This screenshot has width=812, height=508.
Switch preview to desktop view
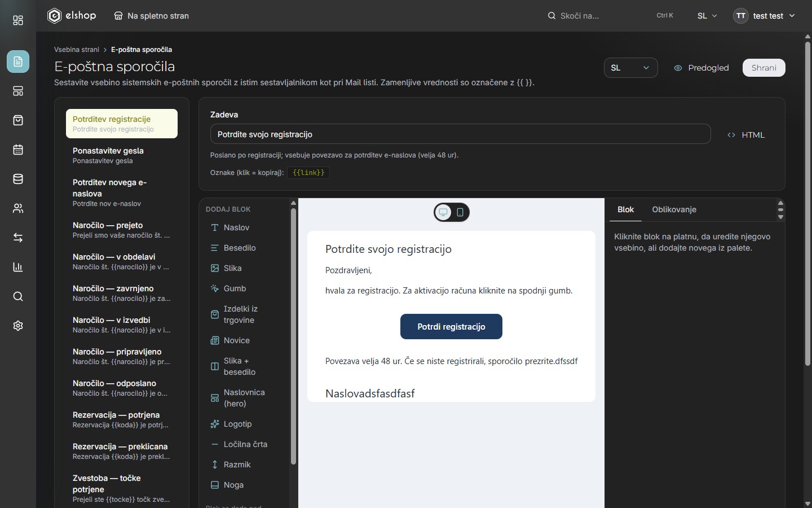(x=443, y=212)
